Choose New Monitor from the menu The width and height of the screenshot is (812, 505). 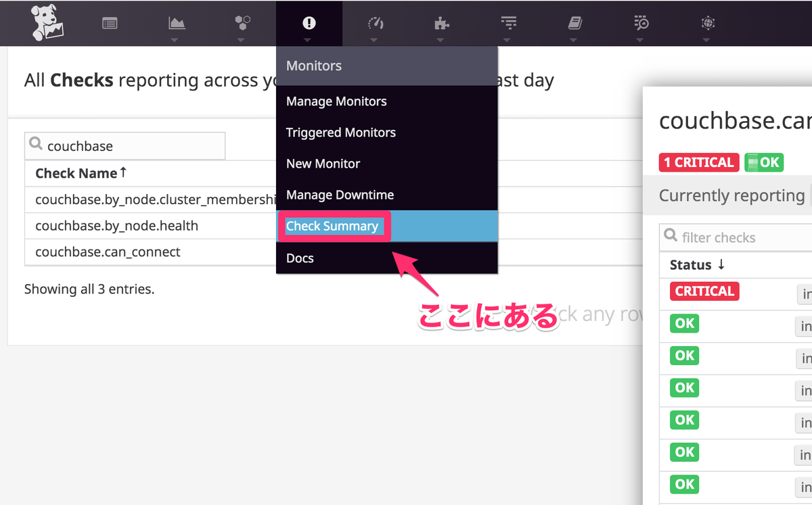[387, 164]
